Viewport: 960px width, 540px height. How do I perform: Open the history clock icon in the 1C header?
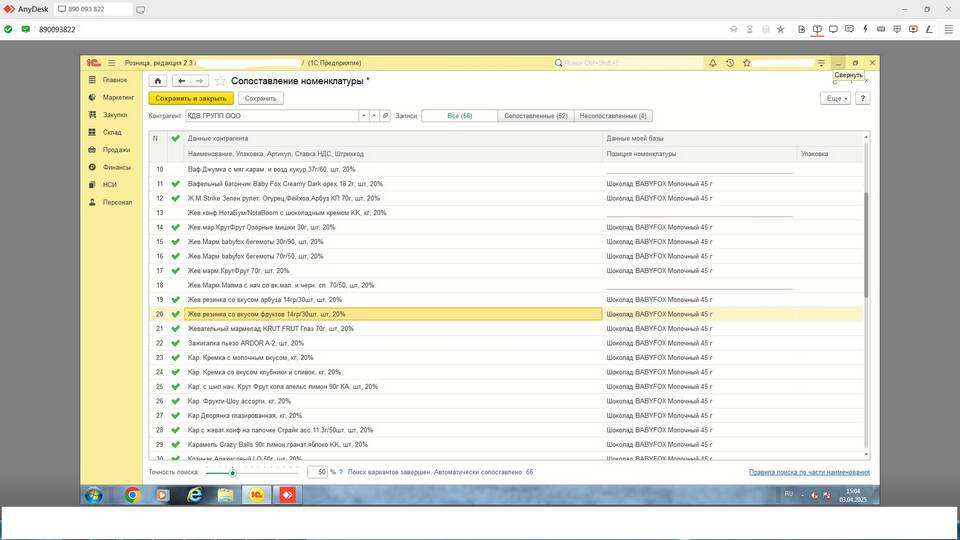tap(730, 63)
